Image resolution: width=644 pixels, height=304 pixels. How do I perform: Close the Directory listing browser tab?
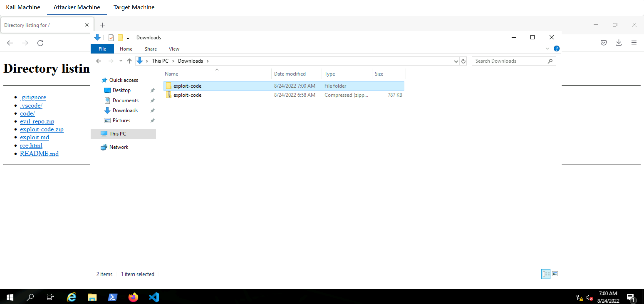pyautogui.click(x=87, y=25)
